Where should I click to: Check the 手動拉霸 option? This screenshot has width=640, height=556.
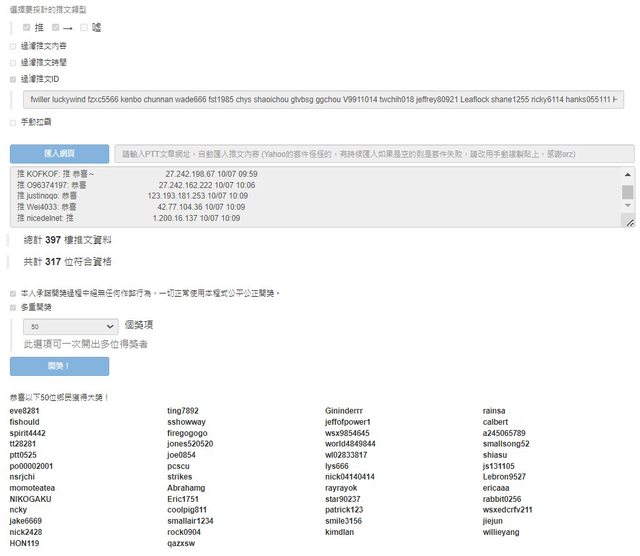[13, 121]
